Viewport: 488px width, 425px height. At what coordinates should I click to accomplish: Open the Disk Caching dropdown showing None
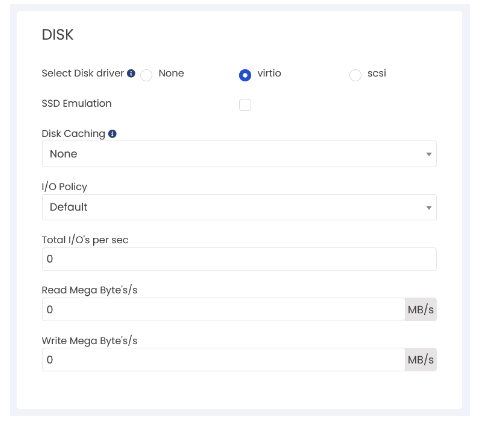239,154
